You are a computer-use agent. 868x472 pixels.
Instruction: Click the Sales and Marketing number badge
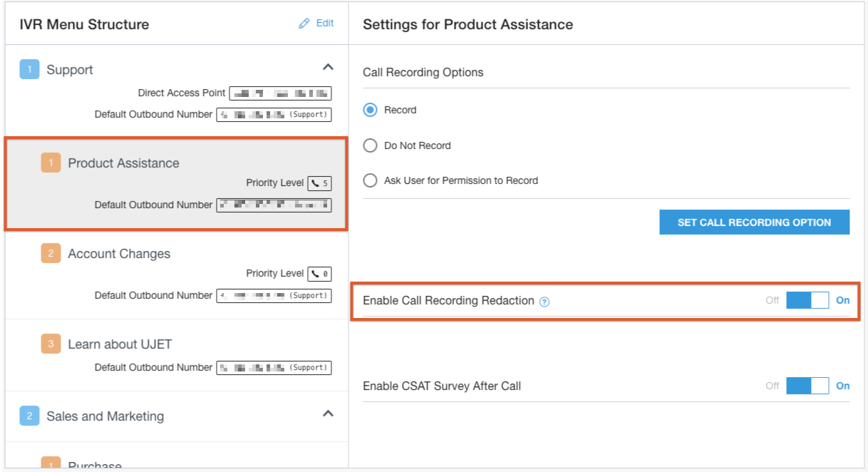29,416
